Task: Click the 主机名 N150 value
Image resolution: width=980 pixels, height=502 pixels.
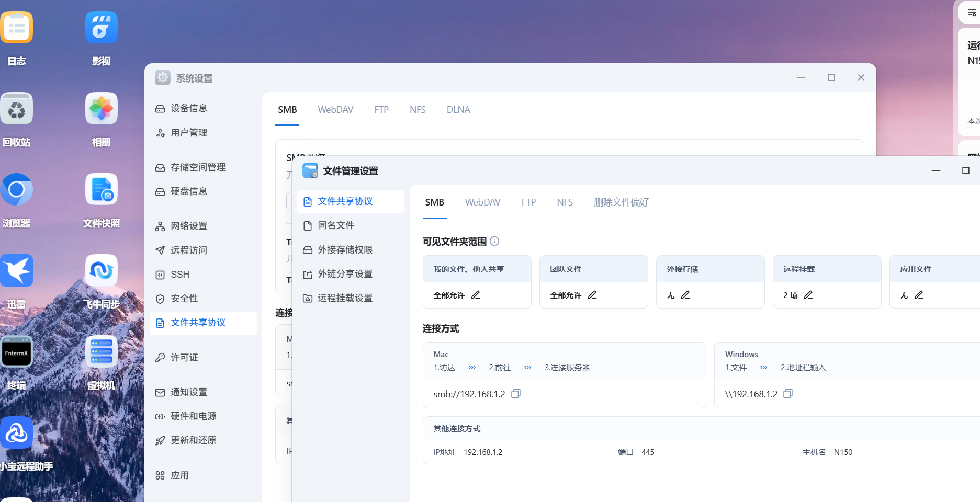Action: [x=843, y=452]
